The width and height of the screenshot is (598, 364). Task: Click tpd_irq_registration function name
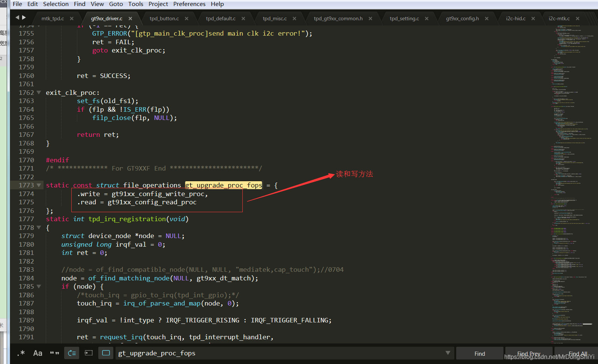(127, 219)
